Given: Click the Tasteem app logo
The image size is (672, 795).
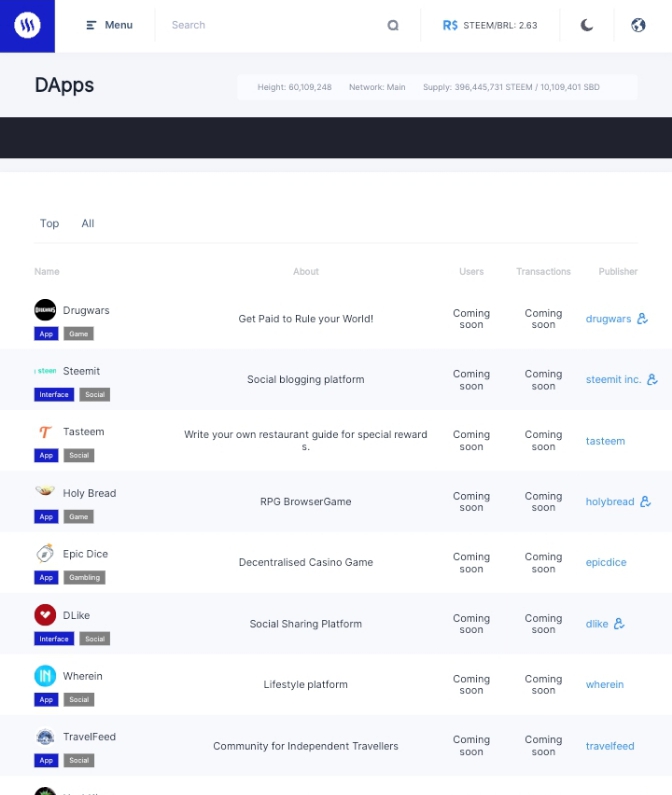Looking at the screenshot, I should 45,431.
